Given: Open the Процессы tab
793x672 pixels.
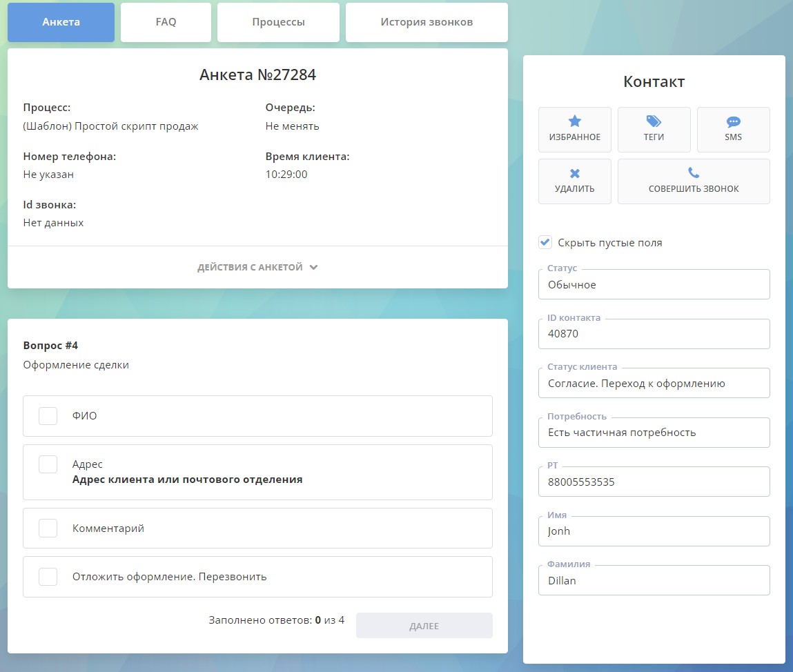Looking at the screenshot, I should click(278, 22).
